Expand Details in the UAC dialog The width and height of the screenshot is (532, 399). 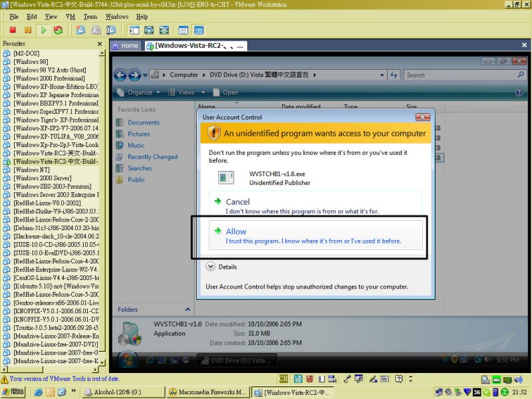pos(221,267)
